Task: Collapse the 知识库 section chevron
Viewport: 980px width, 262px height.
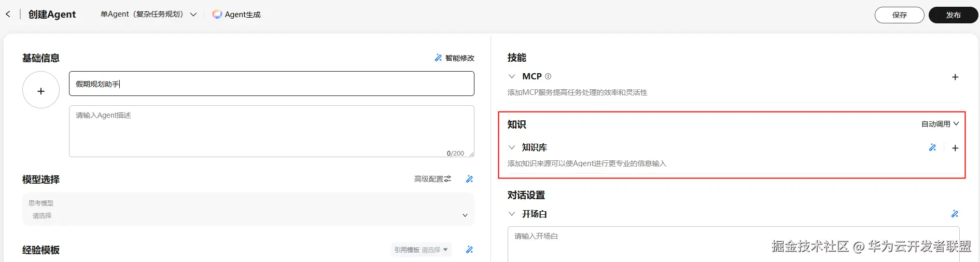Action: (512, 147)
